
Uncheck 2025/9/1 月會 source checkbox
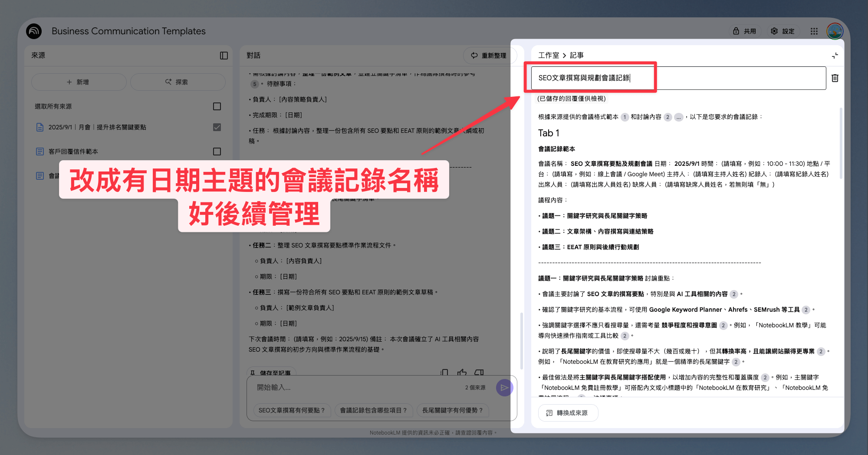[x=217, y=127]
